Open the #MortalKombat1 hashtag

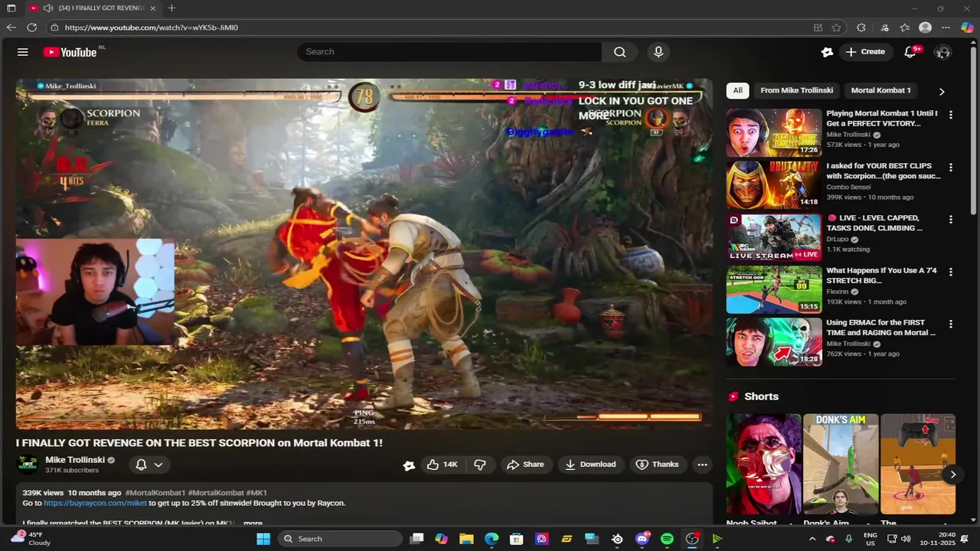coord(155,493)
